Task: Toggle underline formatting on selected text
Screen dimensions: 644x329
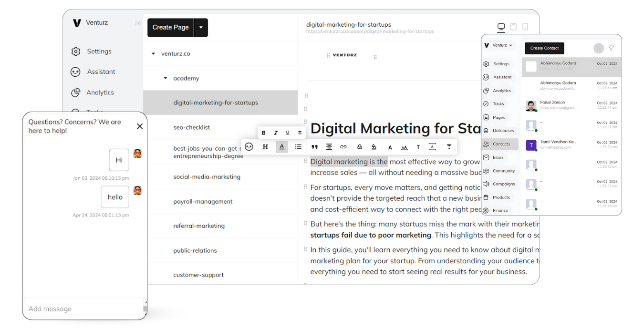Action: click(287, 133)
